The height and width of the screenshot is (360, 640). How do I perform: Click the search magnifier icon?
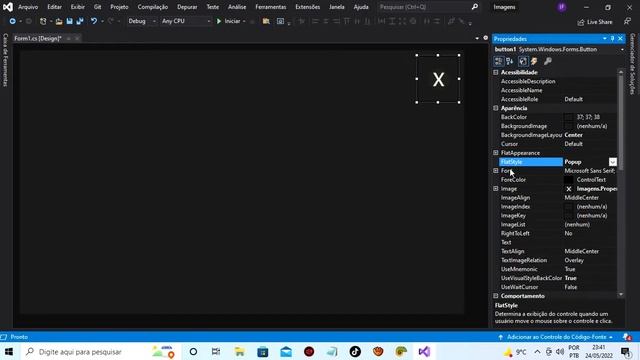coord(475,7)
